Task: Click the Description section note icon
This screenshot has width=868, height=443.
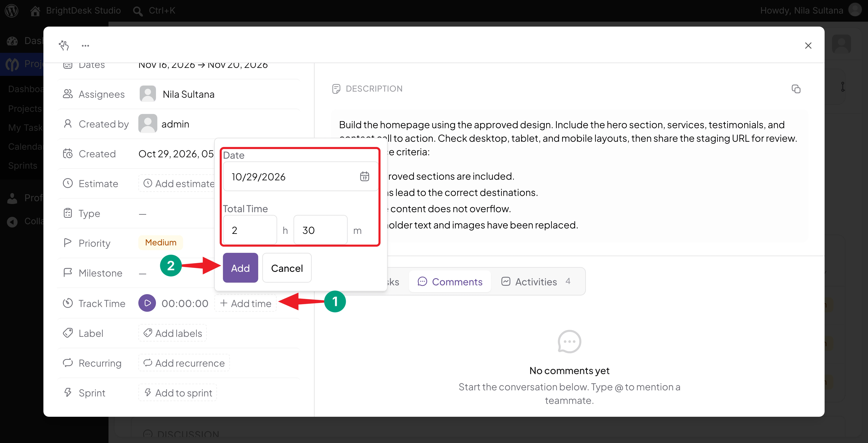Action: click(336, 89)
